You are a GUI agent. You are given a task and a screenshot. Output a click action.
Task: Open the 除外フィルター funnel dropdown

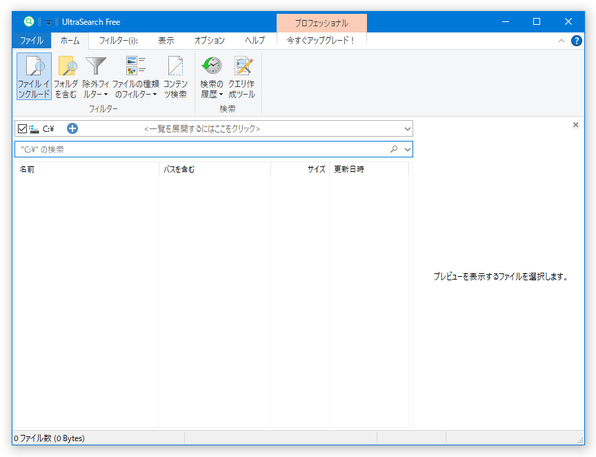click(x=95, y=76)
